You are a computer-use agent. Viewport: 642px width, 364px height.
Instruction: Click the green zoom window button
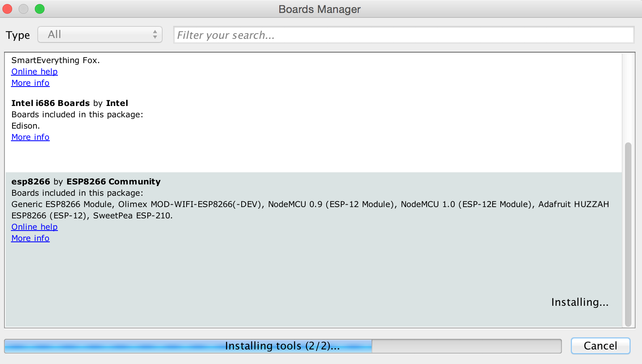(40, 9)
